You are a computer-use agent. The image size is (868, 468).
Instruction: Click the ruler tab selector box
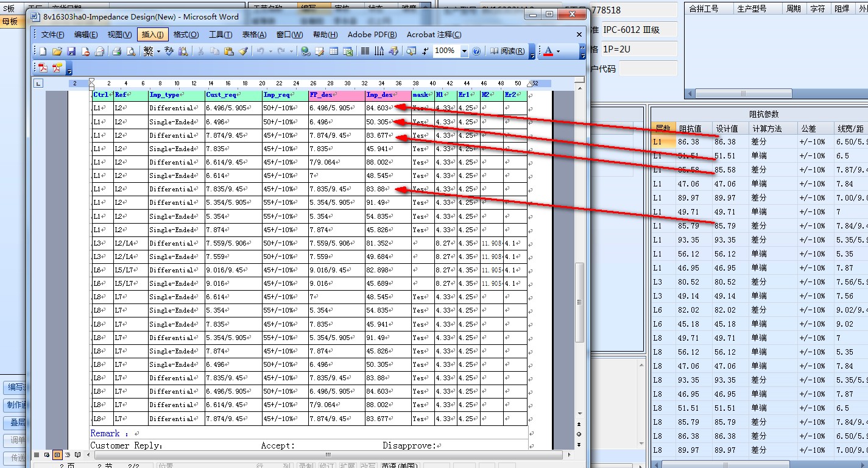click(x=38, y=83)
